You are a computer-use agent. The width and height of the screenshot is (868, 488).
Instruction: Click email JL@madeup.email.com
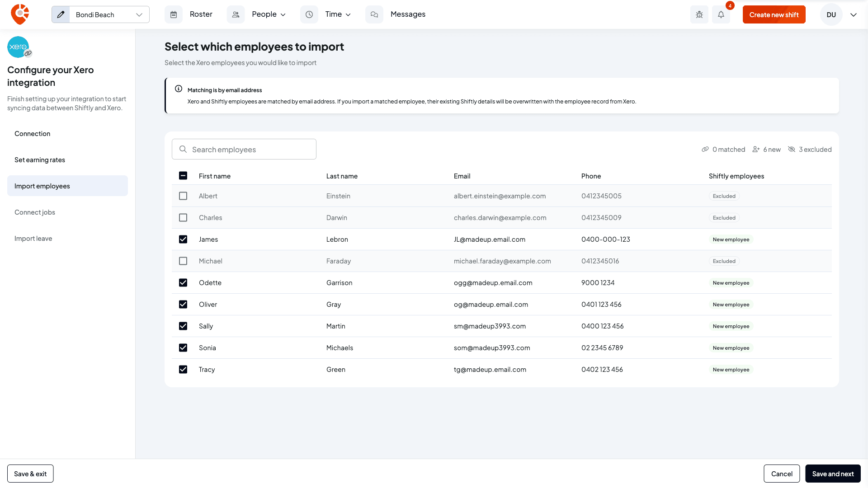(490, 239)
